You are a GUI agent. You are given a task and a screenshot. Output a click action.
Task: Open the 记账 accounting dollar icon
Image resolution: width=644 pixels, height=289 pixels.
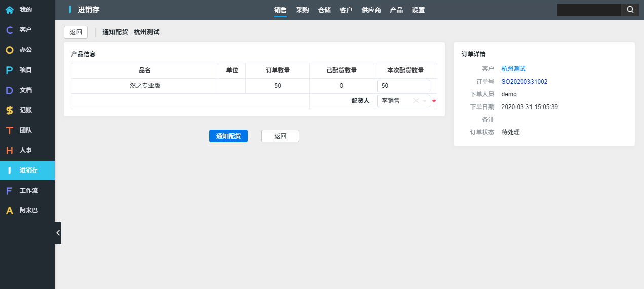[x=9, y=110]
